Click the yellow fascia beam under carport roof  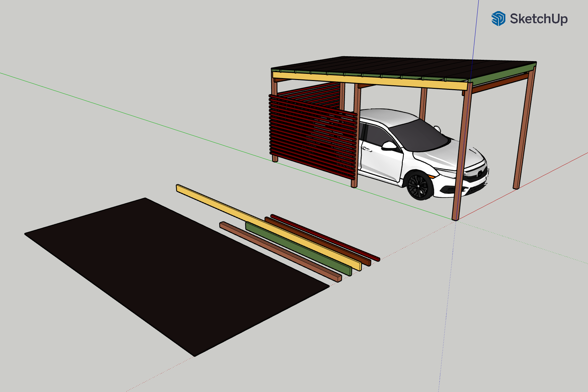tap(369, 81)
